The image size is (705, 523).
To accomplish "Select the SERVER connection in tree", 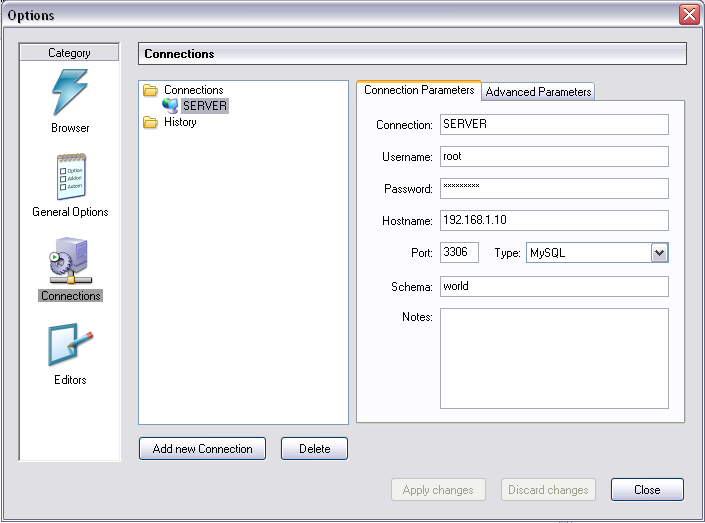I will [204, 106].
